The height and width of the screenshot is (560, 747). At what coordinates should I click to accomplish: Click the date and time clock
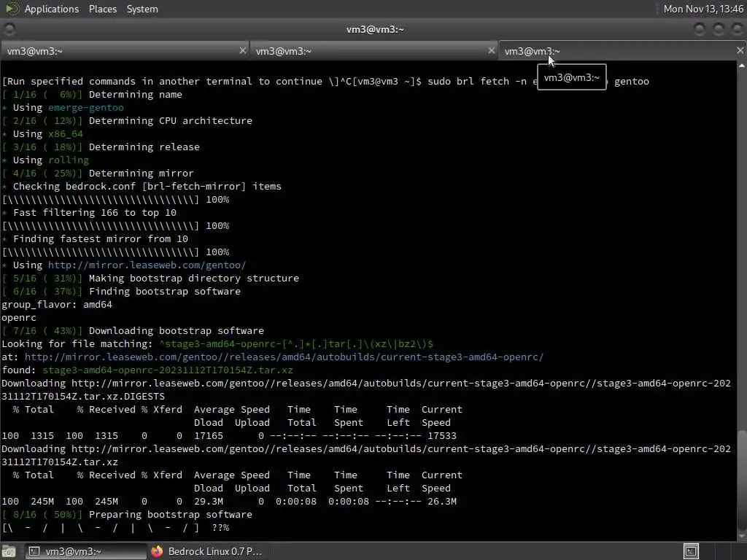pos(703,9)
